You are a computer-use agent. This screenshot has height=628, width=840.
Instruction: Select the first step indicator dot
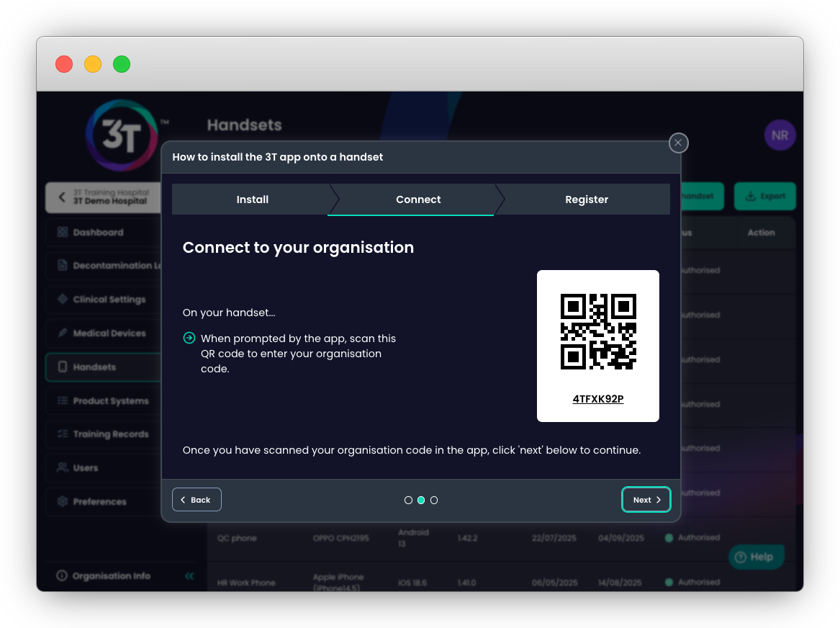pos(408,500)
